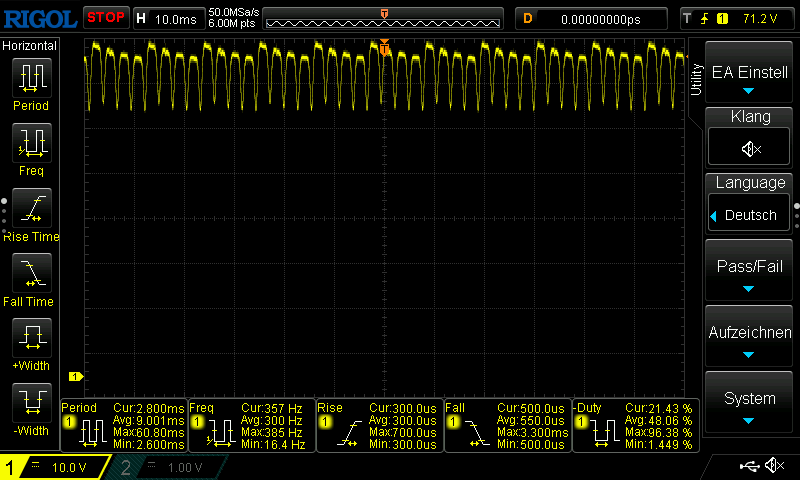Expand the Pass/Fail menu
Viewport: 800px width, 480px height.
pos(750,272)
